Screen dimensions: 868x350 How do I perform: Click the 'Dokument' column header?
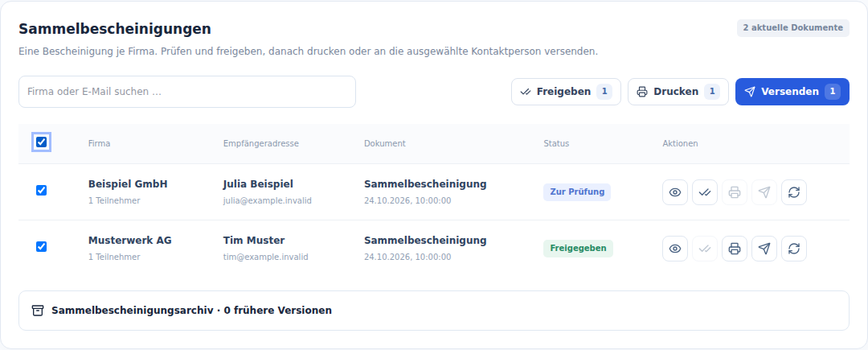tap(385, 143)
